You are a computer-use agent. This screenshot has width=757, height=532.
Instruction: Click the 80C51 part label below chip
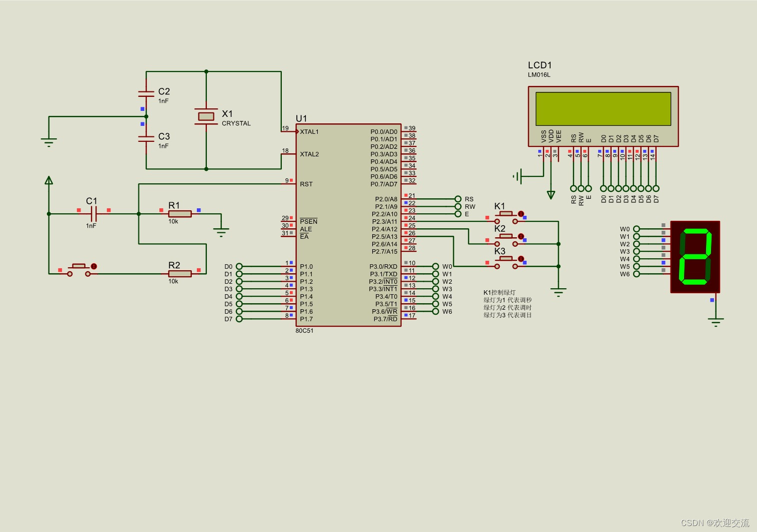pos(304,331)
